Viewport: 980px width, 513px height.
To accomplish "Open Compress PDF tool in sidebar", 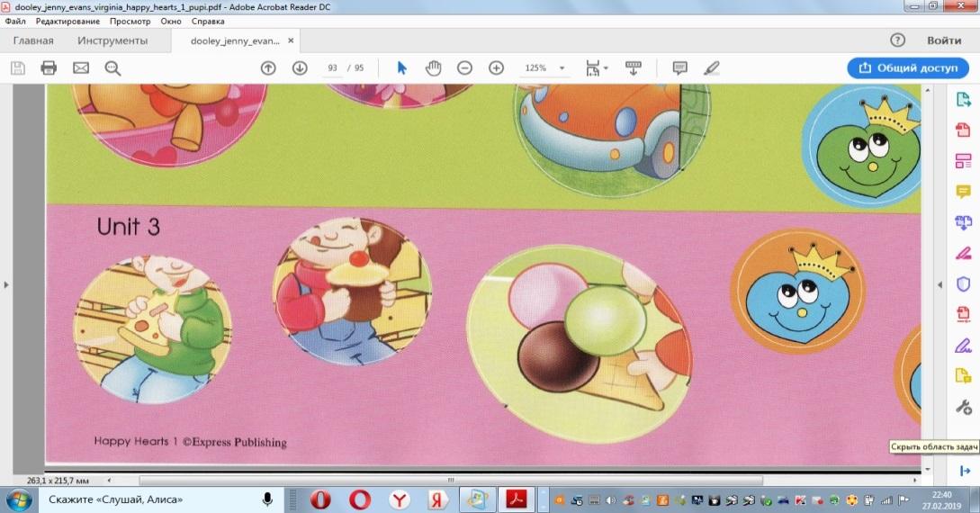I will 963,314.
